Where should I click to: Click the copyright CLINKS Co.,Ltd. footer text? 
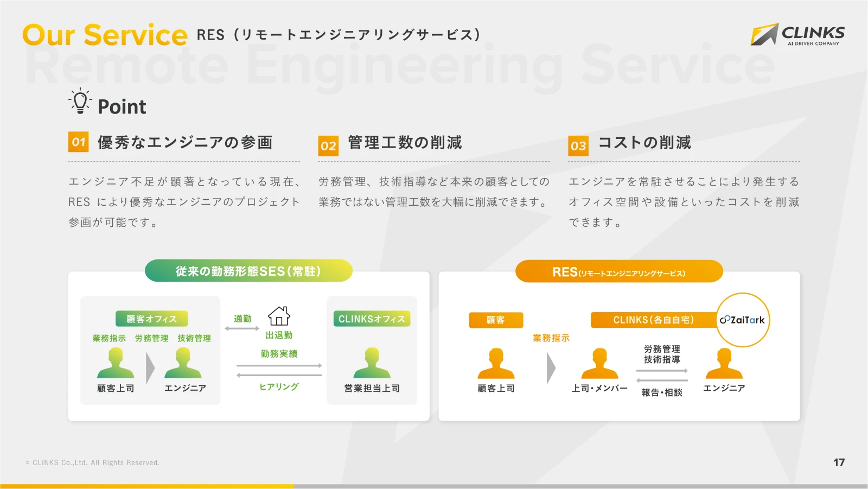click(92, 462)
